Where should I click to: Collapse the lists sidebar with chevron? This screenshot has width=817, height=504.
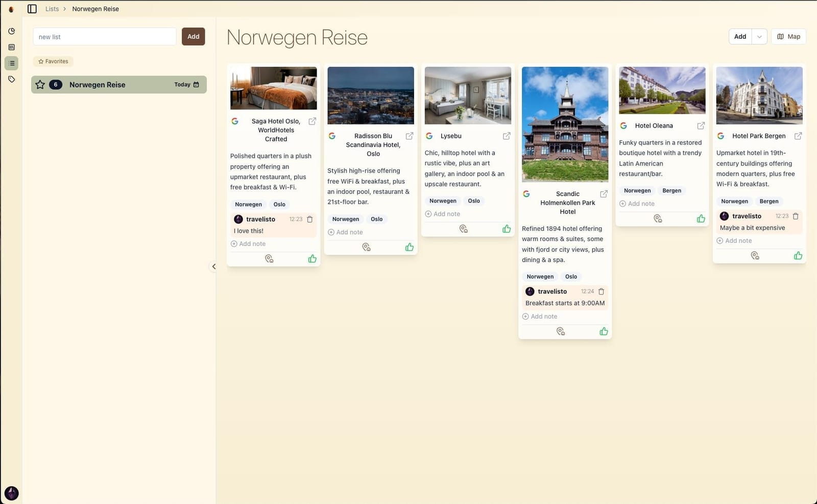(x=214, y=267)
